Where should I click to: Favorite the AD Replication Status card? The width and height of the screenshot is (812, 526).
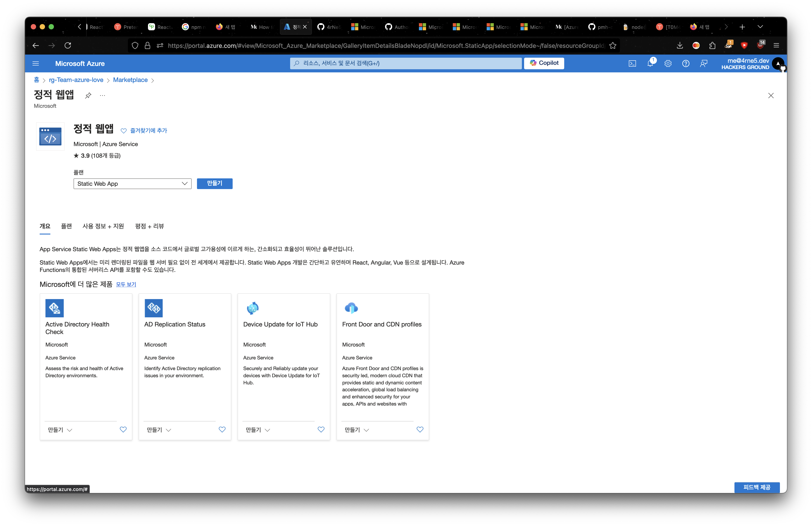222,430
